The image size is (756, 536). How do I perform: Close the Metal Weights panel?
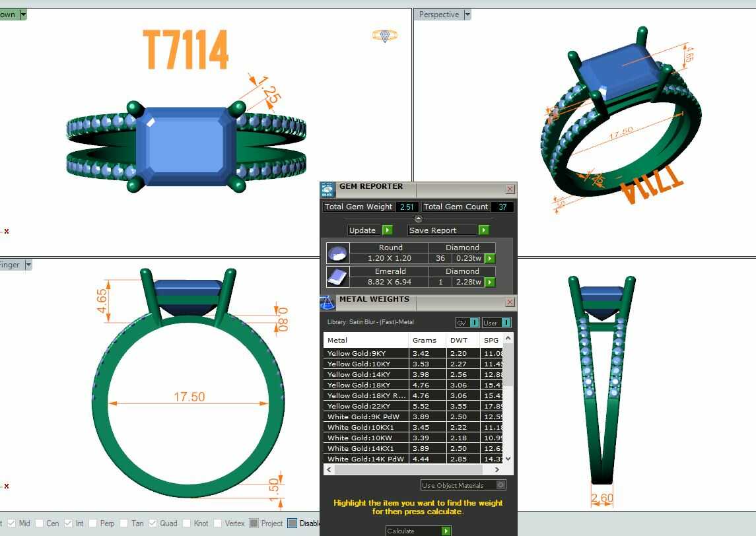point(510,302)
